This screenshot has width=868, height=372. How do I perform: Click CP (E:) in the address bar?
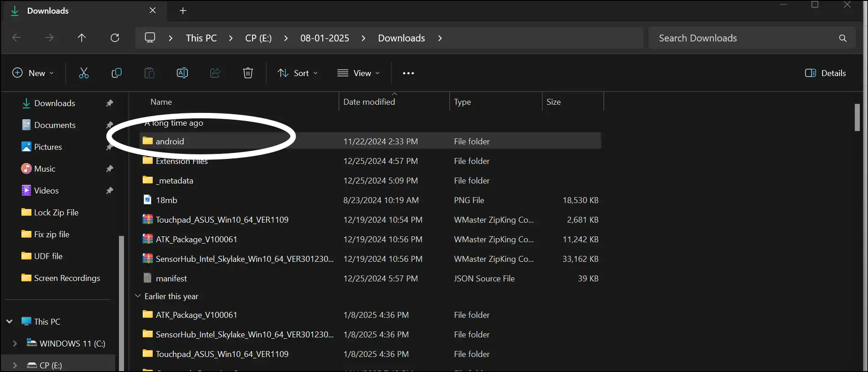coord(258,38)
